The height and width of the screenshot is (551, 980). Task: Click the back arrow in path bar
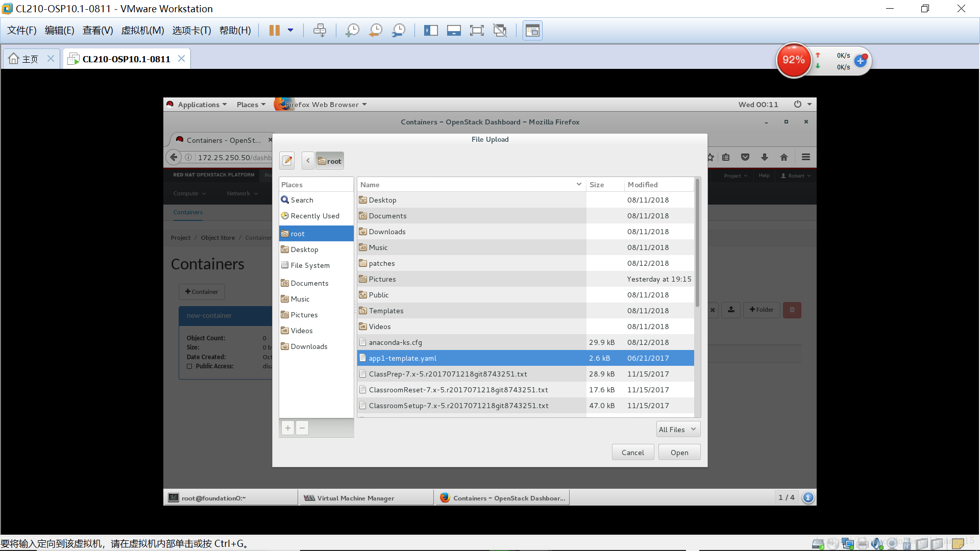tap(308, 161)
